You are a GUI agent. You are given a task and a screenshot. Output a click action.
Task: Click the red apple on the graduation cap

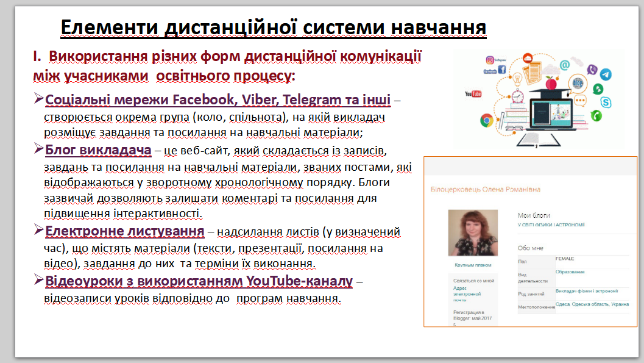pos(551,82)
